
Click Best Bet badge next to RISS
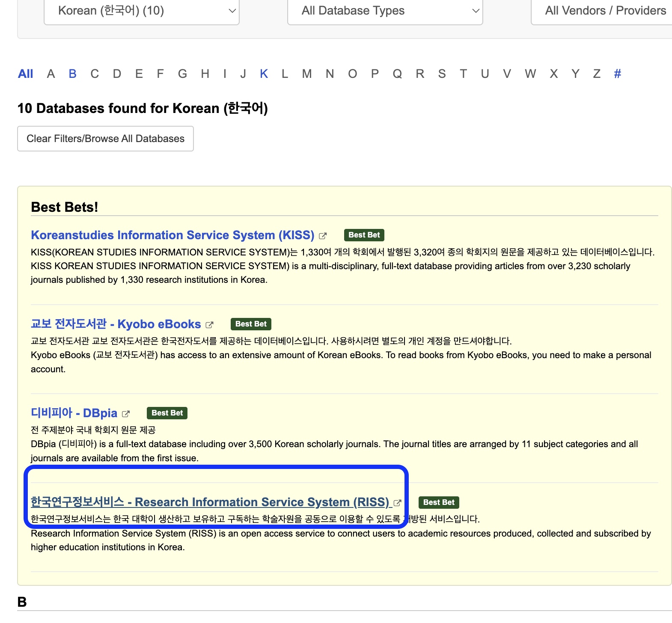[439, 502]
